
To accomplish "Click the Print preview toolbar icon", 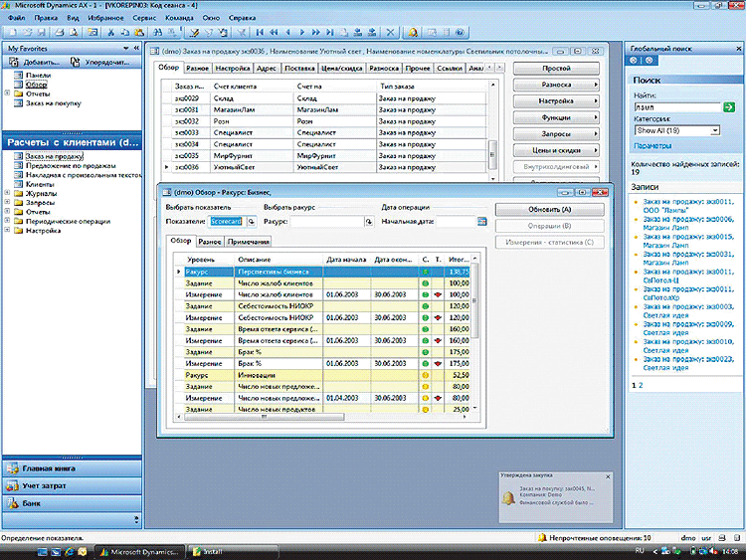I will click(x=74, y=33).
